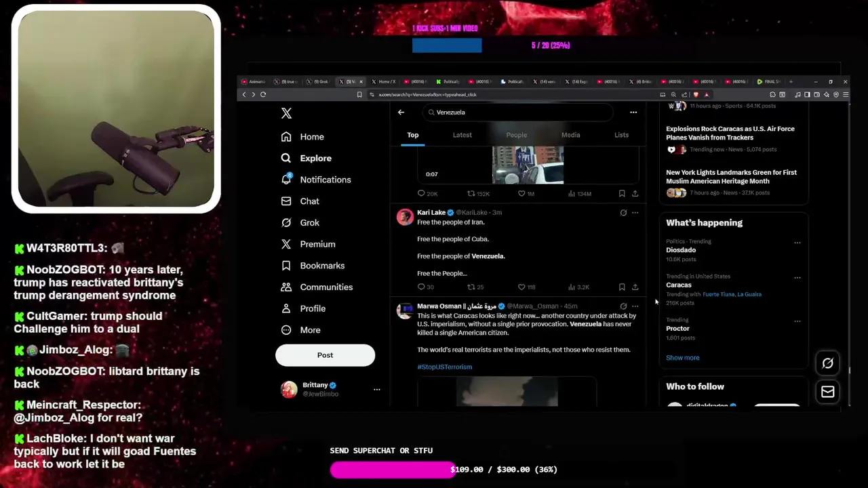
Task: Click the Venezuela search field
Action: [517, 113]
